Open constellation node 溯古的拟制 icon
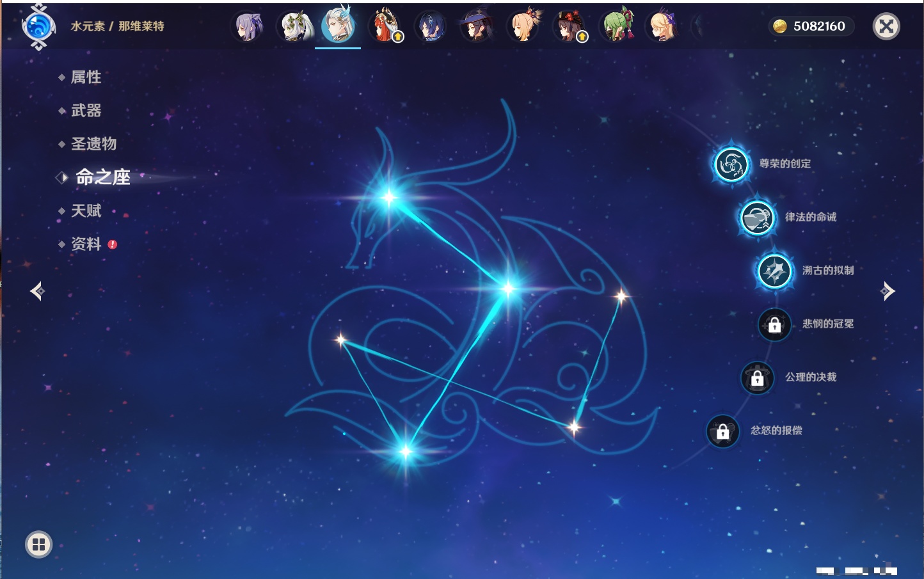This screenshot has height=579, width=924. (x=774, y=271)
